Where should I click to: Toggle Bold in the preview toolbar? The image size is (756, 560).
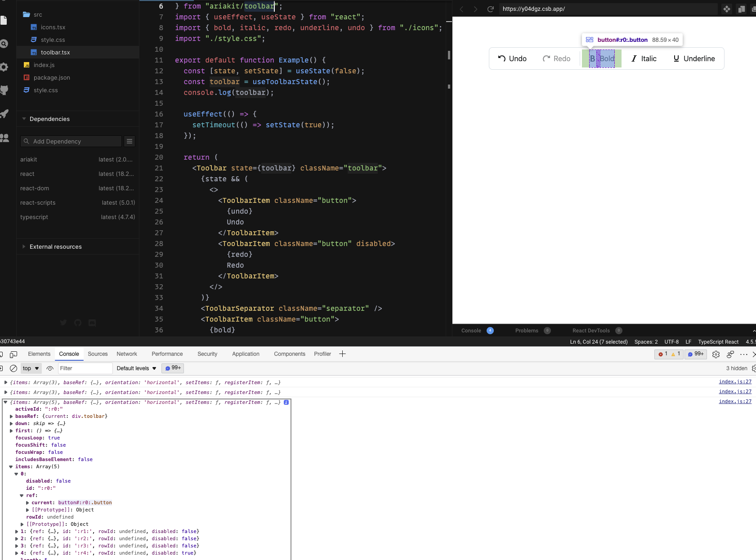[x=601, y=58]
